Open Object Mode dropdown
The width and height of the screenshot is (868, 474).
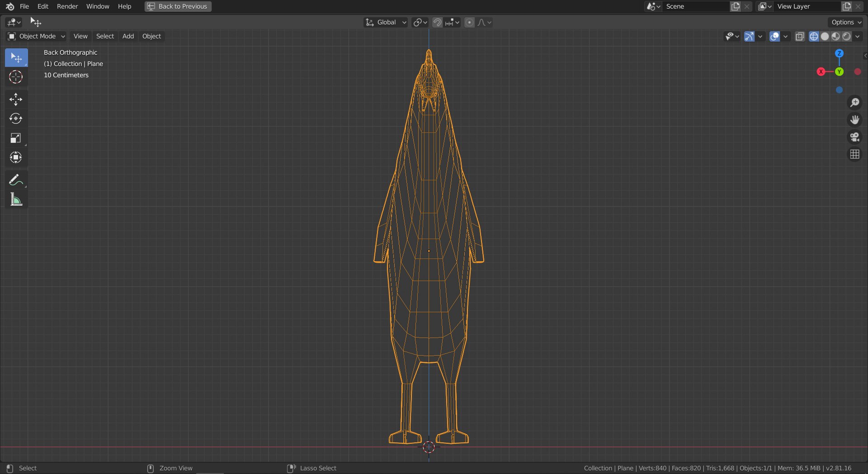[37, 36]
